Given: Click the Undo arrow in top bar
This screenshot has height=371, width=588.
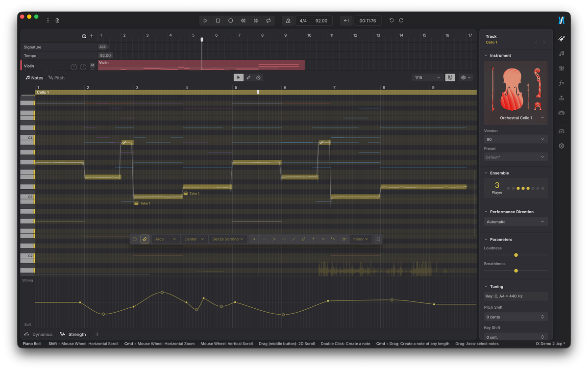Looking at the screenshot, I should pos(391,21).
